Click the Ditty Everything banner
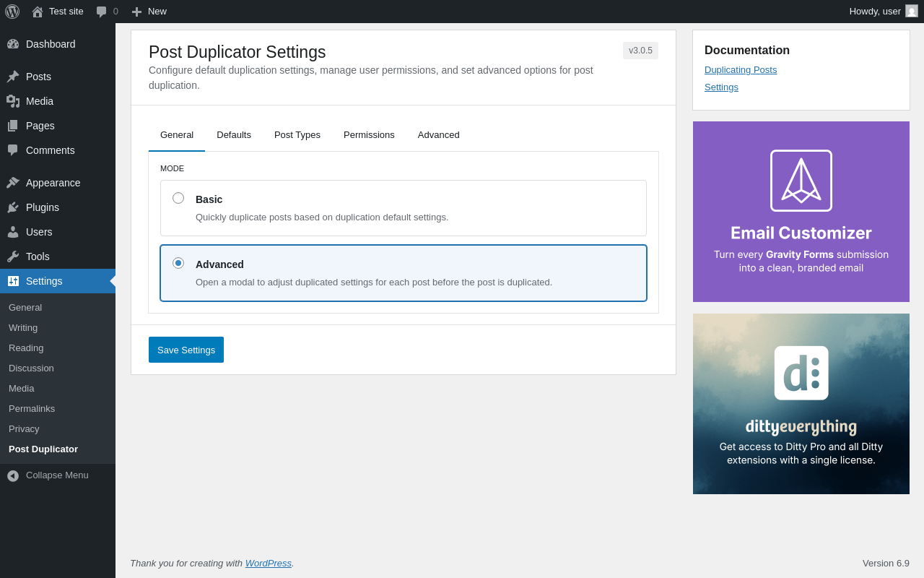The image size is (924, 578). (x=801, y=404)
